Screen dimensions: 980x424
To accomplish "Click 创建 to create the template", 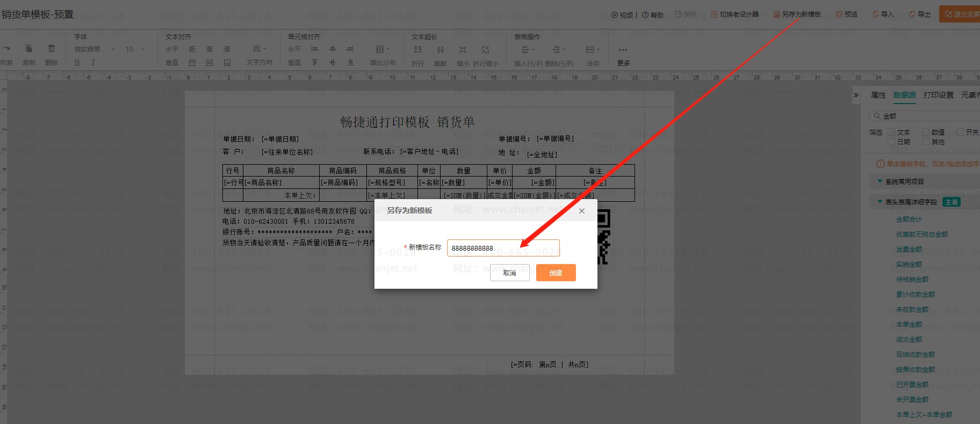I will (556, 273).
